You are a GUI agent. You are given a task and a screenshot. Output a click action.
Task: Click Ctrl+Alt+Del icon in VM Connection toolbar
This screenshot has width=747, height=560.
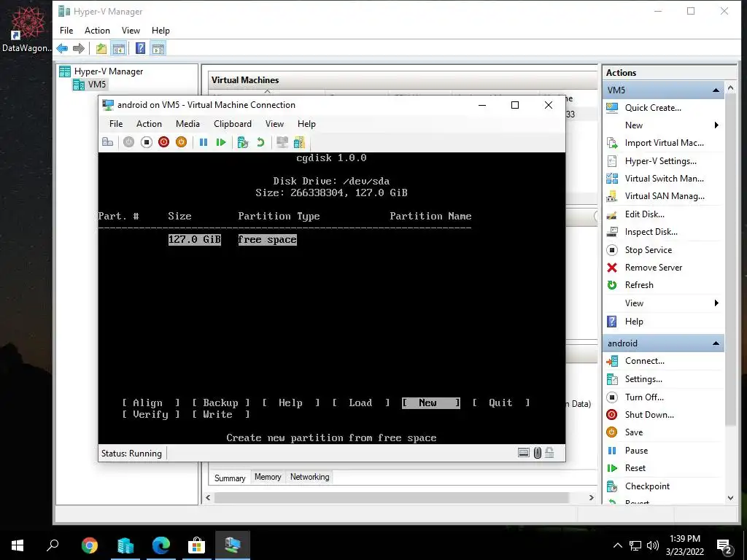coord(108,142)
